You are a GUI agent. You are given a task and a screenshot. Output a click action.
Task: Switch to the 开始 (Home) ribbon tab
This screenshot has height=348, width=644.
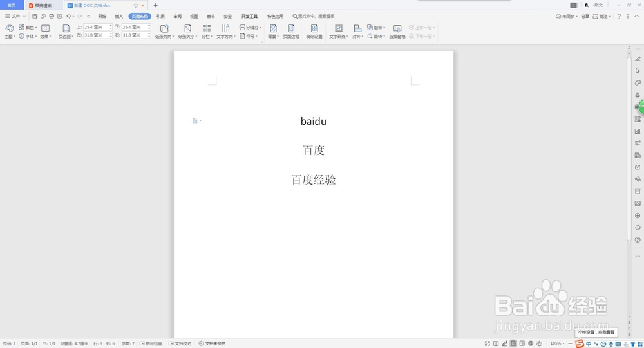102,17
